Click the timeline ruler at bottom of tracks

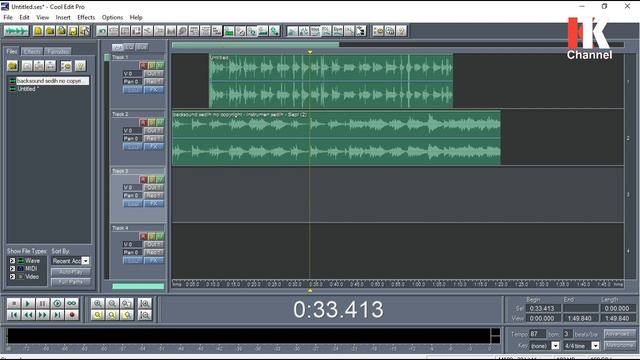[398, 284]
